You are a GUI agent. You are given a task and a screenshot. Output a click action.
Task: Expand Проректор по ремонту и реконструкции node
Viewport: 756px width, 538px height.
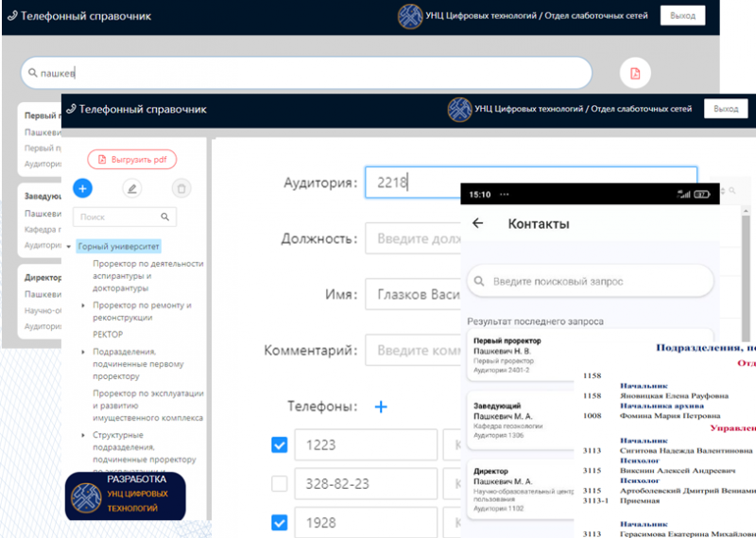click(x=84, y=305)
